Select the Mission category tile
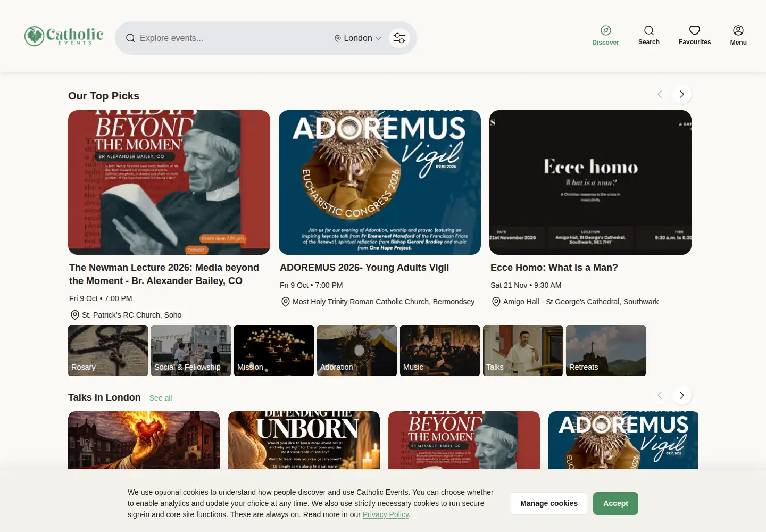The image size is (766, 532). coord(274,351)
